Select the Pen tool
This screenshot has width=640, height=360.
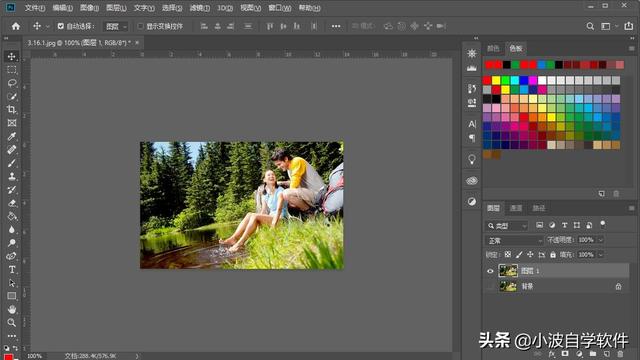tap(11, 256)
